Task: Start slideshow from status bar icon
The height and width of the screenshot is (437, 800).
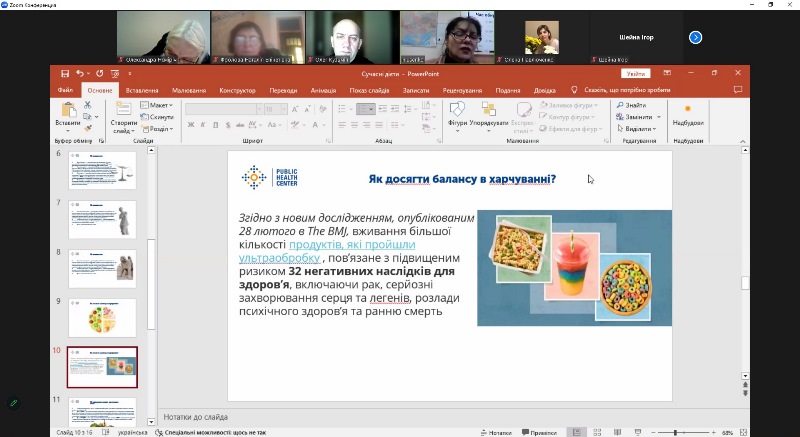Action: tap(638, 432)
